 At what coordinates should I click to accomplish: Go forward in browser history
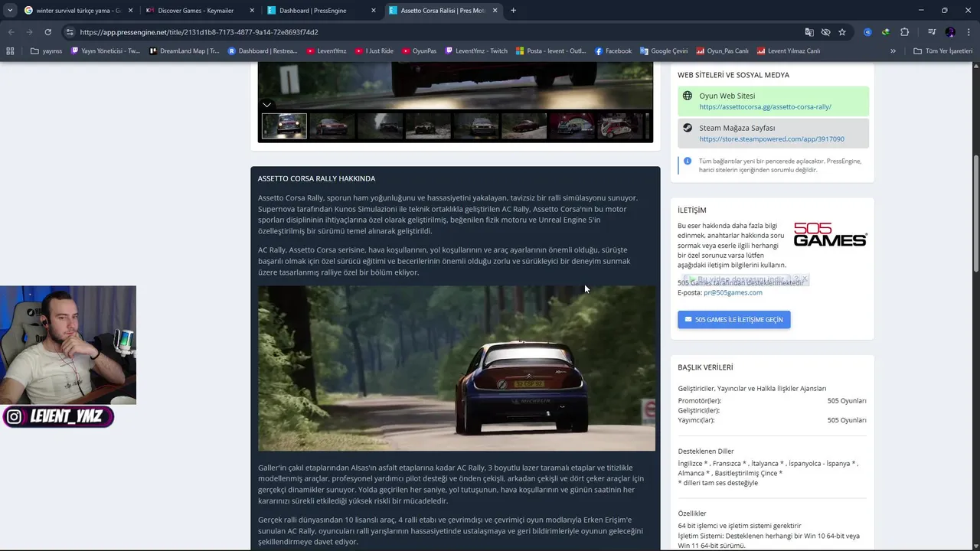coord(29,32)
